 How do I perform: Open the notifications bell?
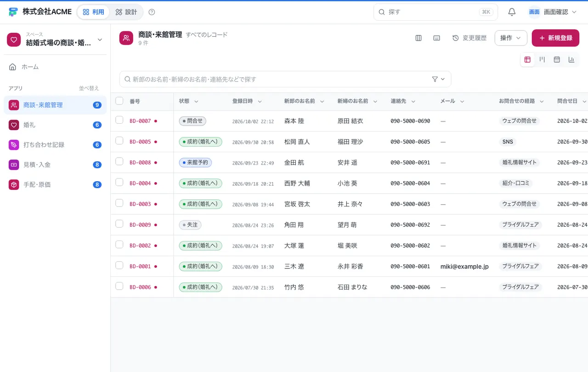512,12
